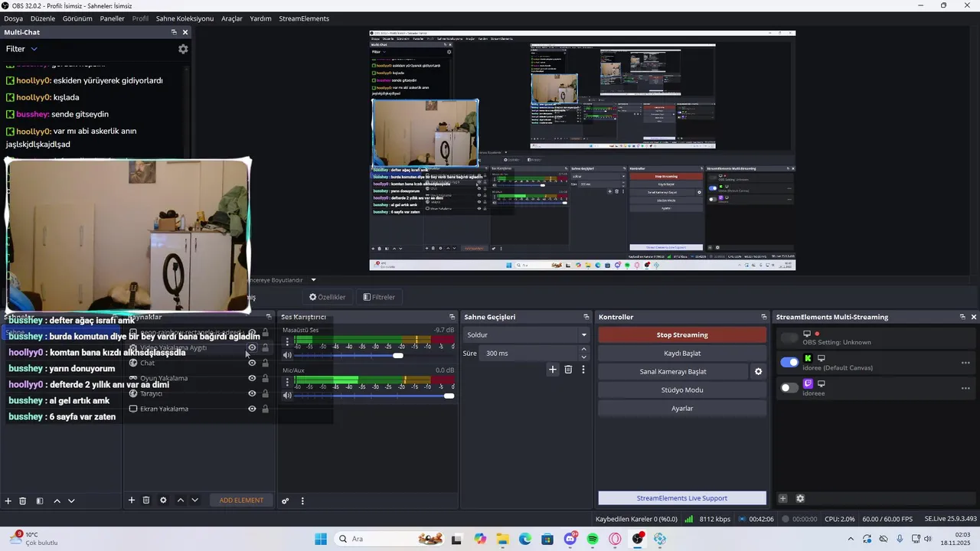Add a scene transition with plus icon

pyautogui.click(x=553, y=370)
